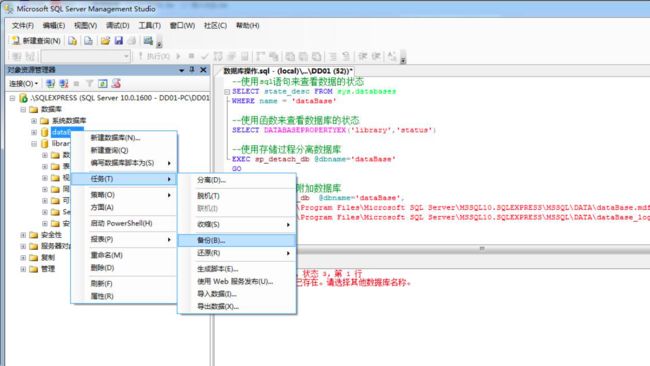Choose 新建查询(Q) from context menu
This screenshot has height=366, width=650.
coord(124,150)
